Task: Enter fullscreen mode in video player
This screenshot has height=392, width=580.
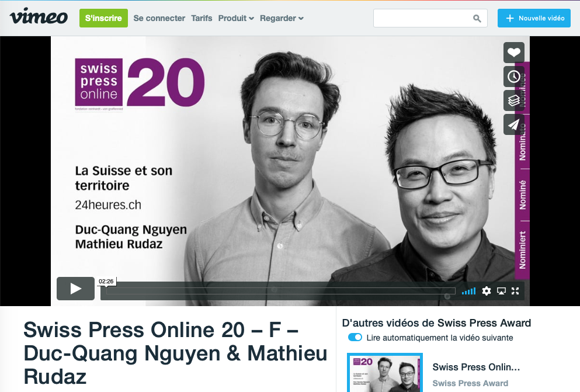Action: (515, 291)
